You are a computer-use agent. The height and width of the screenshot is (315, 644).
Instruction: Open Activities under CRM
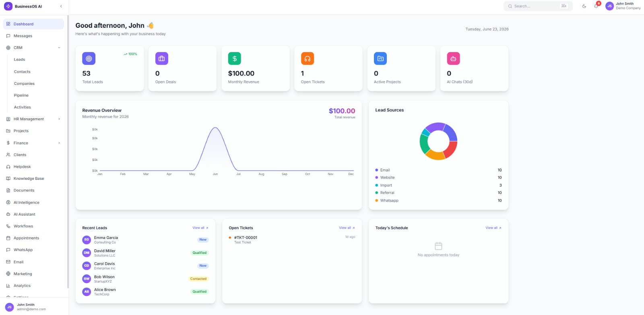point(22,107)
